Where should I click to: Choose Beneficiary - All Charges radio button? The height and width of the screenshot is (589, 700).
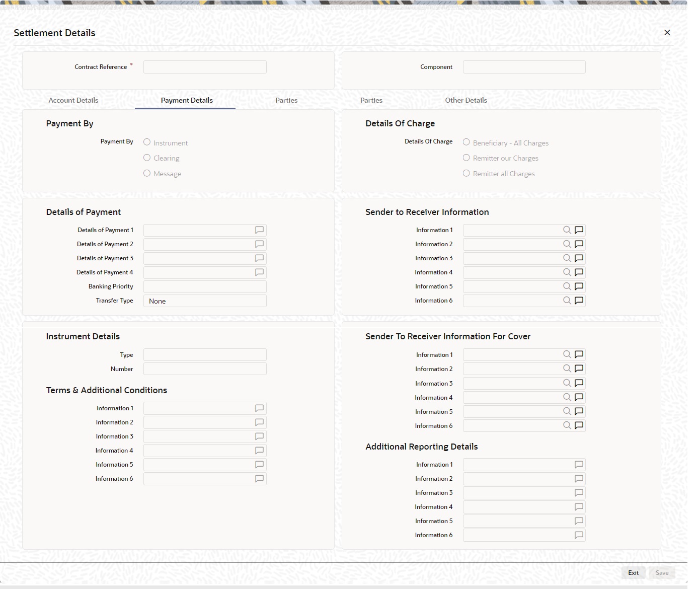pyautogui.click(x=466, y=142)
